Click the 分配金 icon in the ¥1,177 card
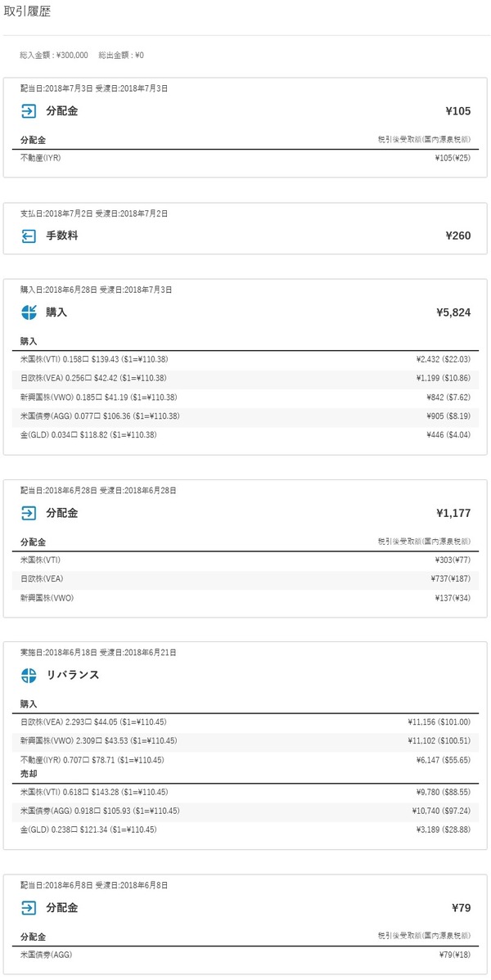 tap(29, 513)
